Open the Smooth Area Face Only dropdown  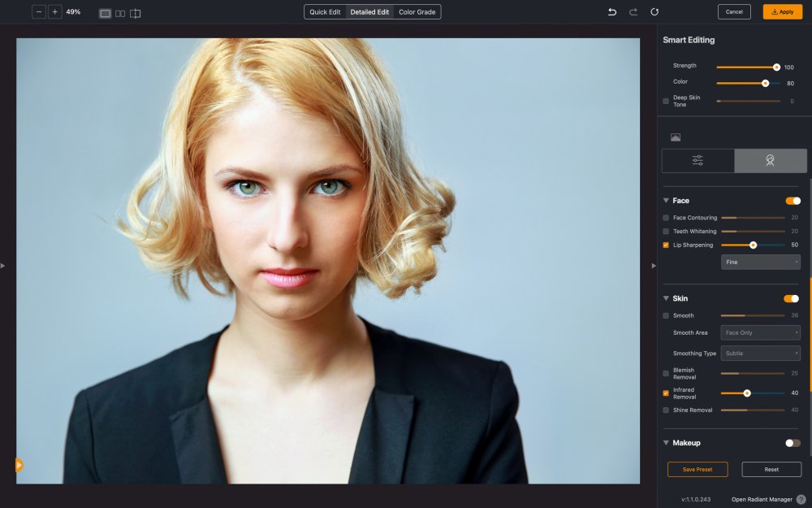click(760, 332)
